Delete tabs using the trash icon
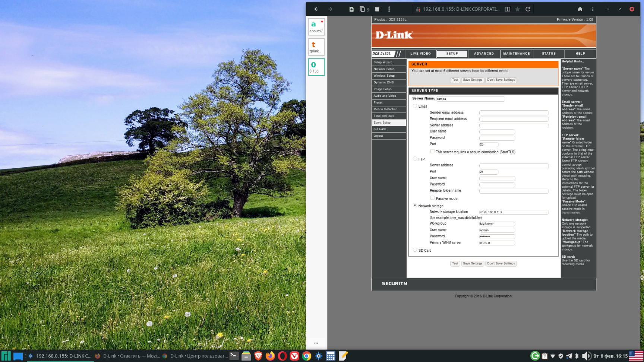 click(377, 9)
